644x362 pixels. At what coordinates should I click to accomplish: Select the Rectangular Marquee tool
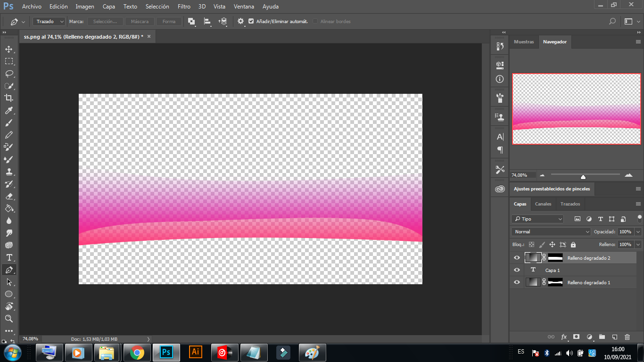point(9,61)
